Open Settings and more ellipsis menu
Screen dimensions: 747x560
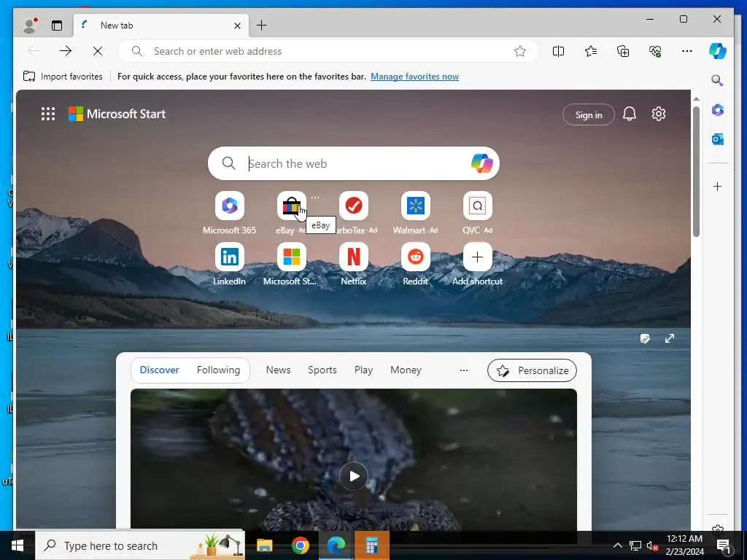coord(687,51)
